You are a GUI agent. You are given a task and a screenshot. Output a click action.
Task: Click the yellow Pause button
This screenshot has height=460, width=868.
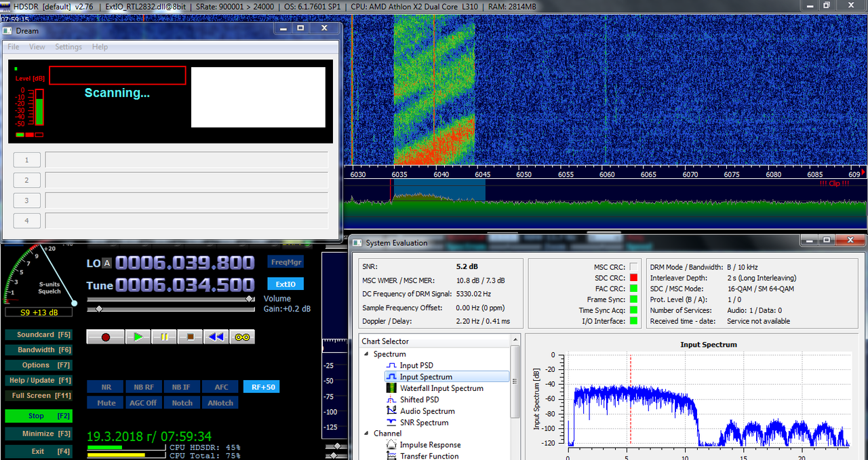click(x=163, y=337)
